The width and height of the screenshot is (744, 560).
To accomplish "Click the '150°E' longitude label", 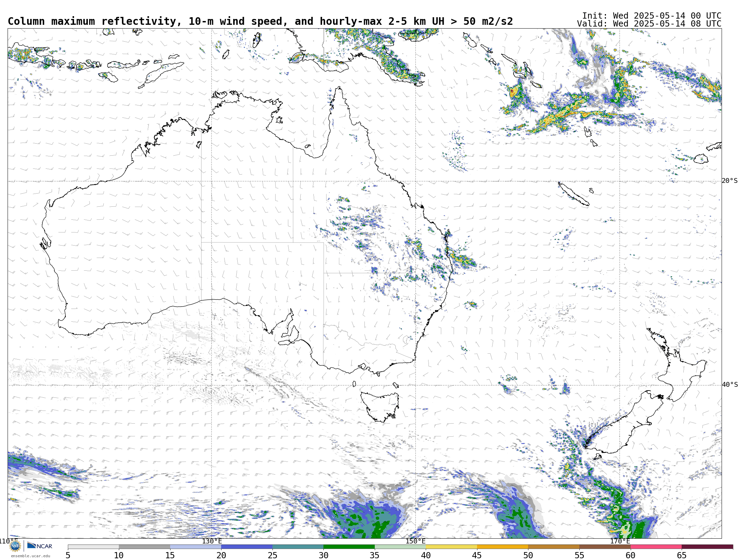I will [x=415, y=541].
